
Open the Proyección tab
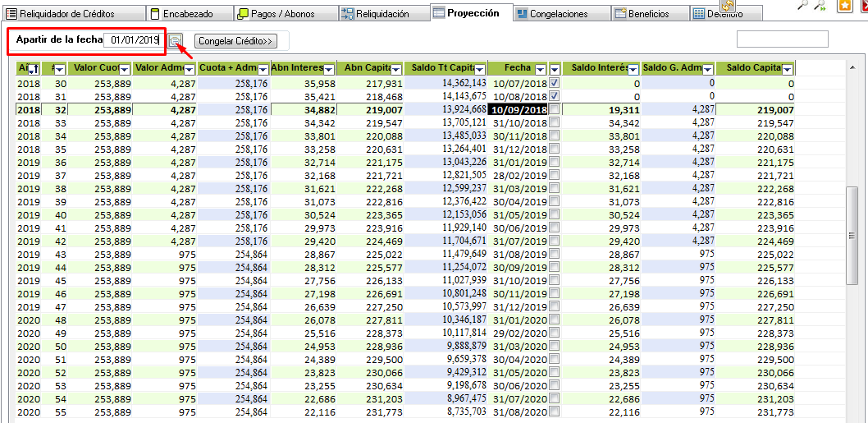point(472,13)
